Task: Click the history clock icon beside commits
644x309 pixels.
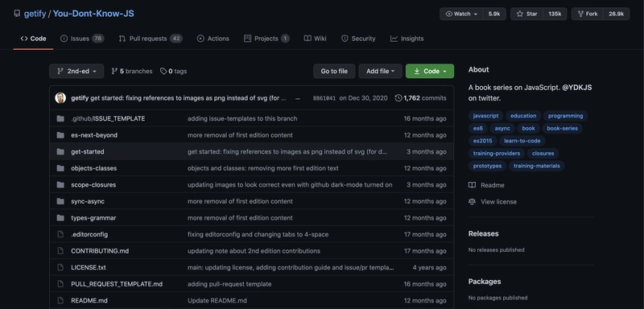Action: coord(398,98)
